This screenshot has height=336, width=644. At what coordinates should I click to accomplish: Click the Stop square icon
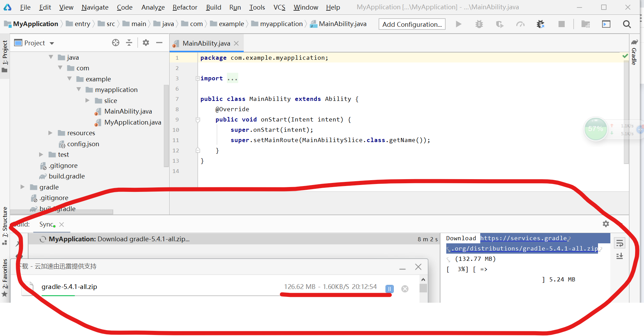point(562,24)
